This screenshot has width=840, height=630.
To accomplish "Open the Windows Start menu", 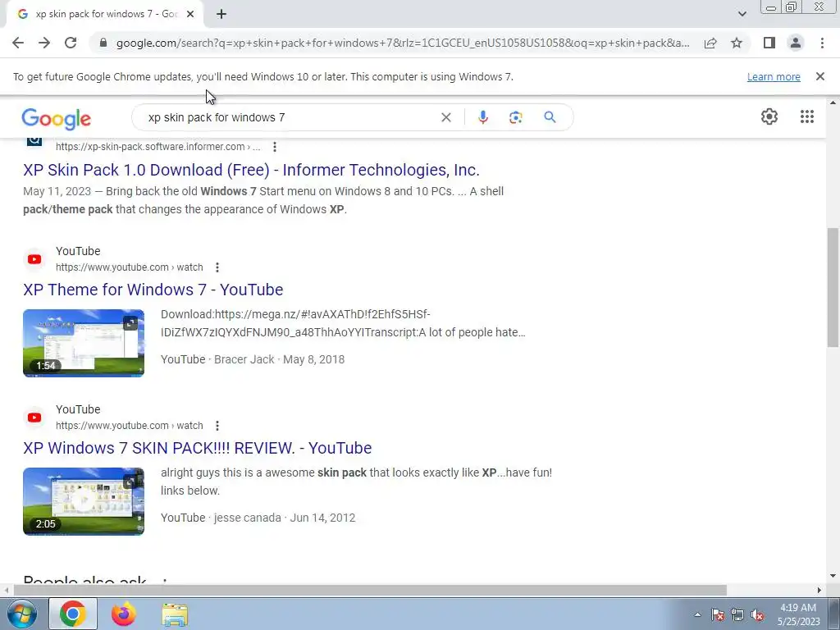I will 21,614.
